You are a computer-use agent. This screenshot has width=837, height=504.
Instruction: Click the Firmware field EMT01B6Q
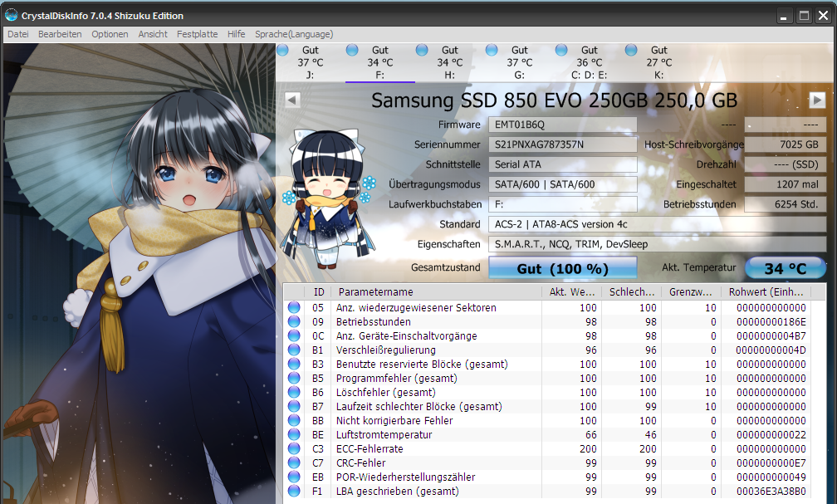pyautogui.click(x=563, y=125)
